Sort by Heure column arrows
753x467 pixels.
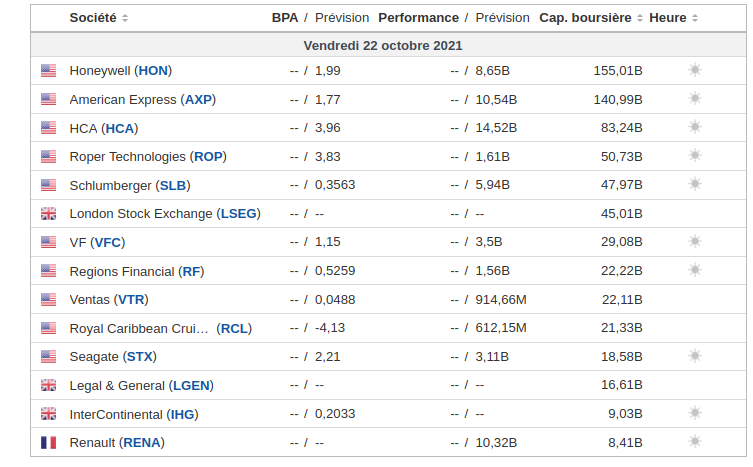(x=695, y=18)
